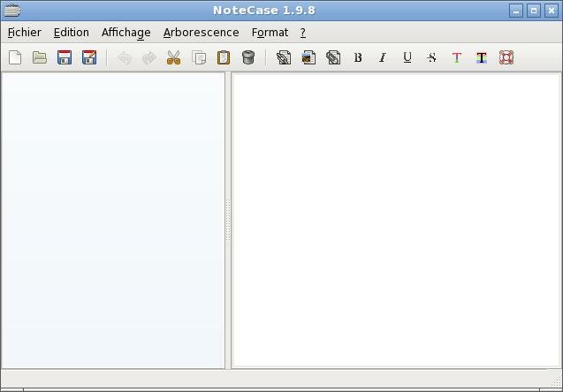This screenshot has width=563, height=392.
Task: Click the pane splitter handle between panels
Action: coord(228,220)
